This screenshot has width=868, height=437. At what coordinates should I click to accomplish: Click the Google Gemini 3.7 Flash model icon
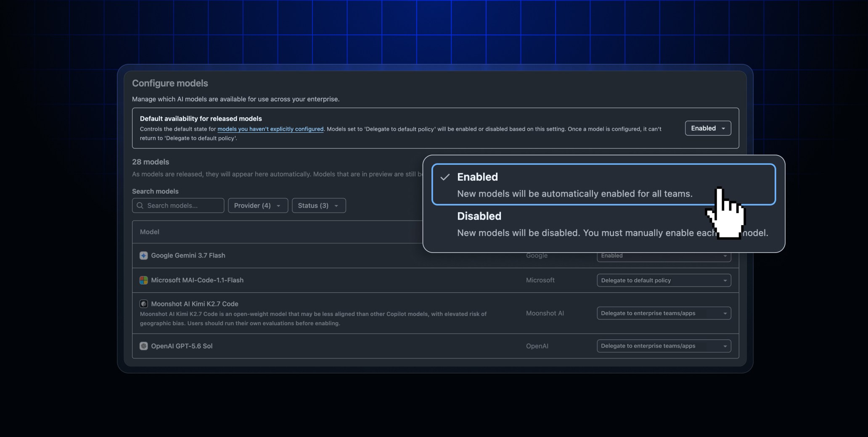[143, 255]
